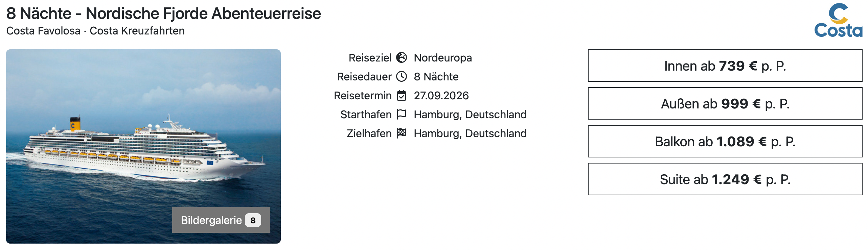This screenshot has width=868, height=250.
Task: Click the clock icon beside Reisedauer
Action: tap(402, 77)
